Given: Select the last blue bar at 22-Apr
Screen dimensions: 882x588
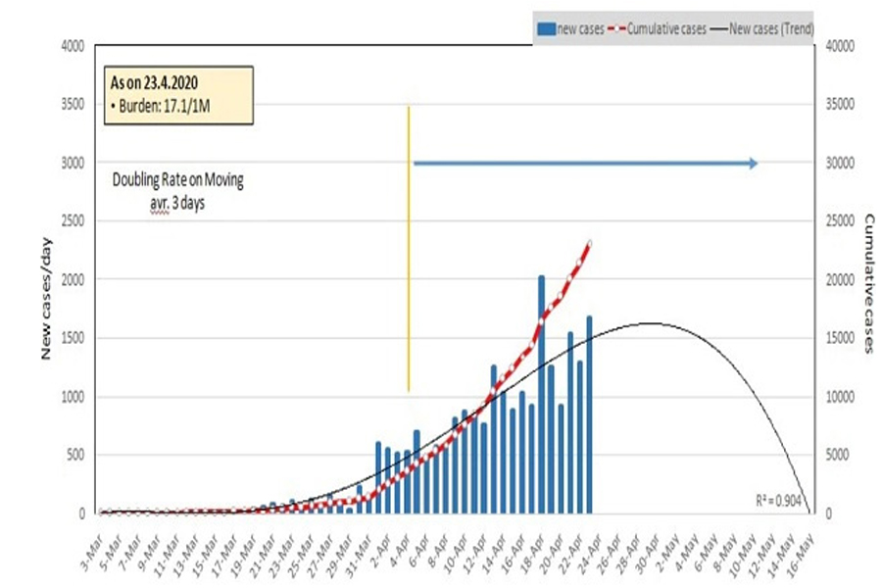Looking at the screenshot, I should pos(589,414).
